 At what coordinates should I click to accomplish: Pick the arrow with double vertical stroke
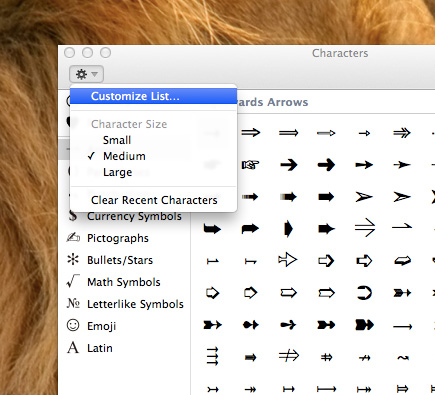326,358
